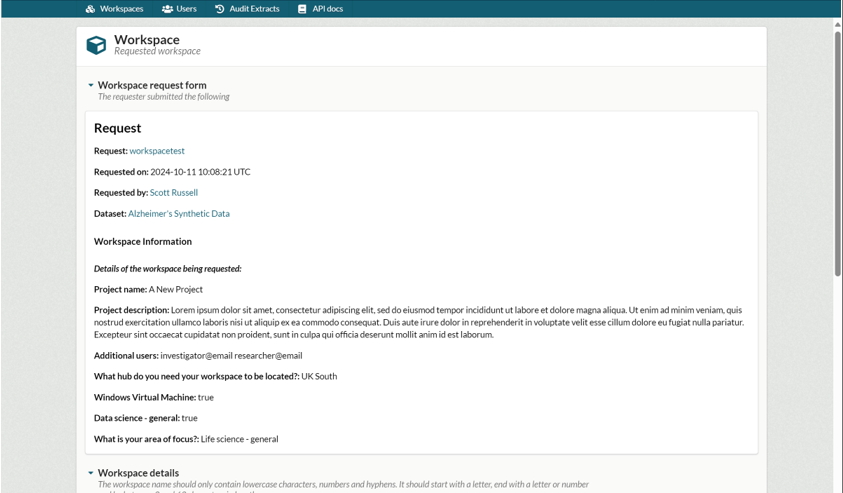This screenshot has width=843, height=493.
Task: Click the vertical scrollbar thumb
Action: [838, 150]
